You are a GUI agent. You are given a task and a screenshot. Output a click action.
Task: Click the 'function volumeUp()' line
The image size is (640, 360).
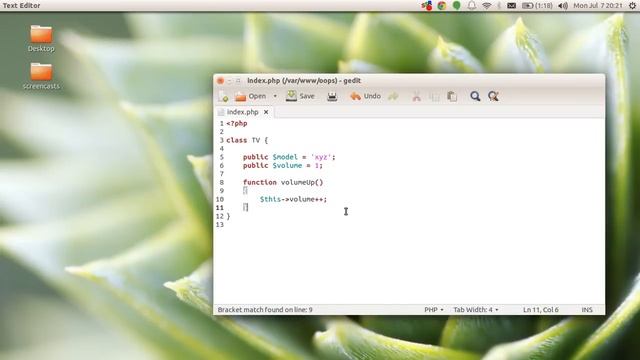(x=283, y=182)
